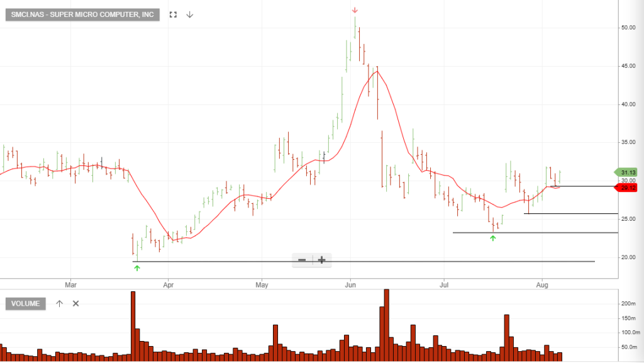Click the 100.0m volume axis label
This screenshot has width=644, height=363.
pyautogui.click(x=630, y=332)
